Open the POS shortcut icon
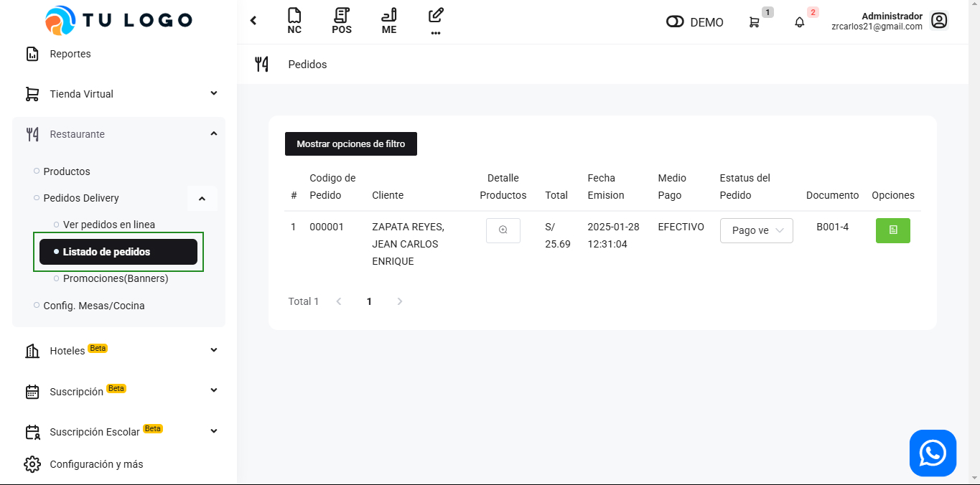Image resolution: width=980 pixels, height=485 pixels. pos(342,21)
